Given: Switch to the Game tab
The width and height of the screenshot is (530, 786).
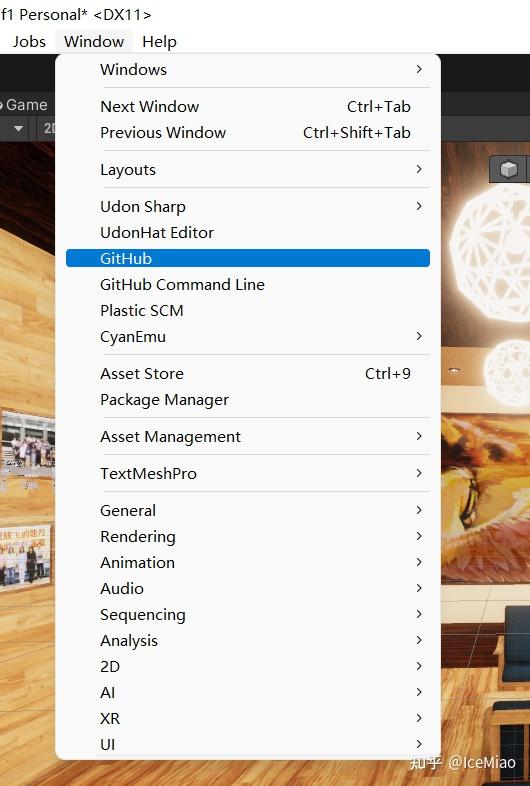Looking at the screenshot, I should (24, 105).
